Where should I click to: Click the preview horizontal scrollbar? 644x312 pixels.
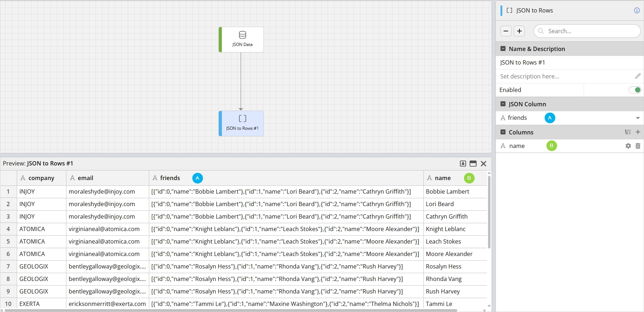[x=231, y=311]
